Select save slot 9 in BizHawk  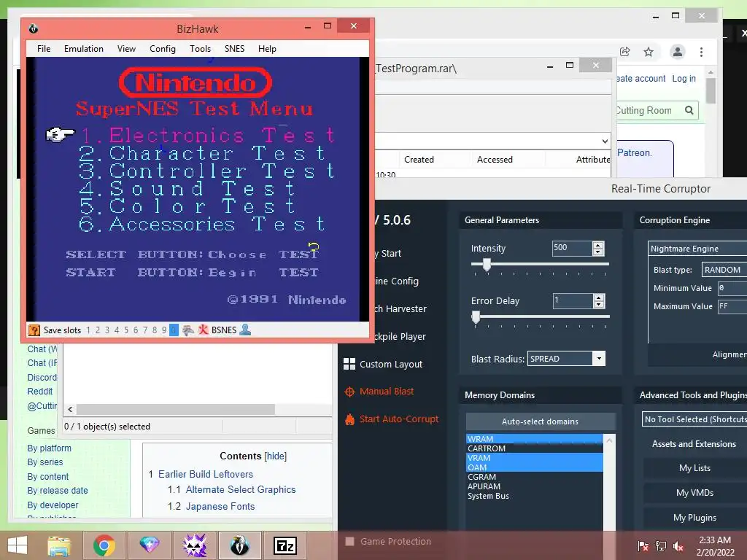(x=164, y=330)
